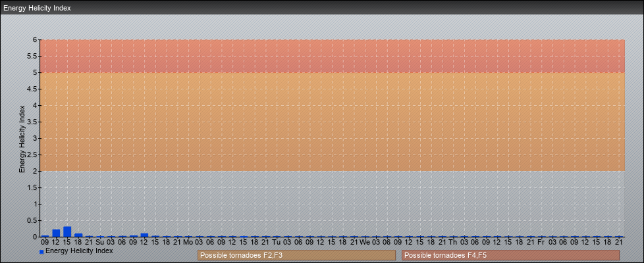Click the We day label on the x-axis
The image size is (644, 263).
(x=365, y=242)
